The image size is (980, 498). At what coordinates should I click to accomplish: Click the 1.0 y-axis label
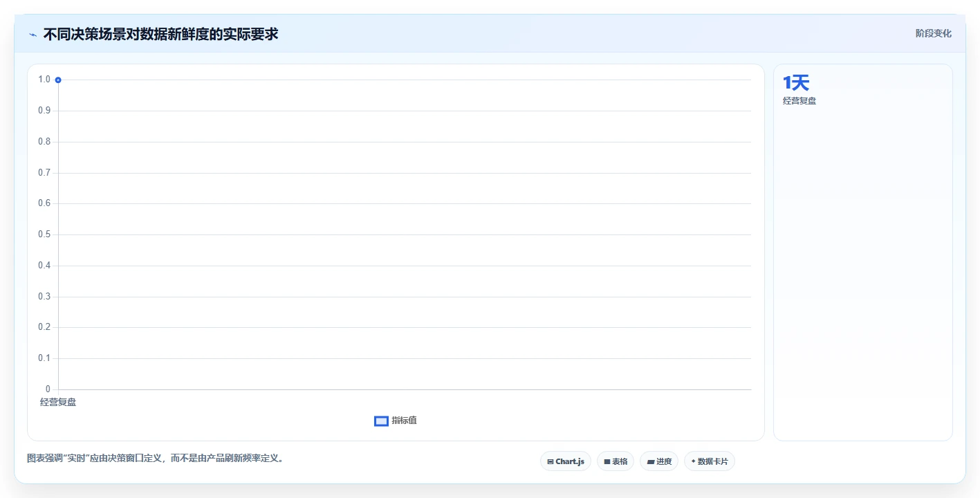(x=44, y=80)
